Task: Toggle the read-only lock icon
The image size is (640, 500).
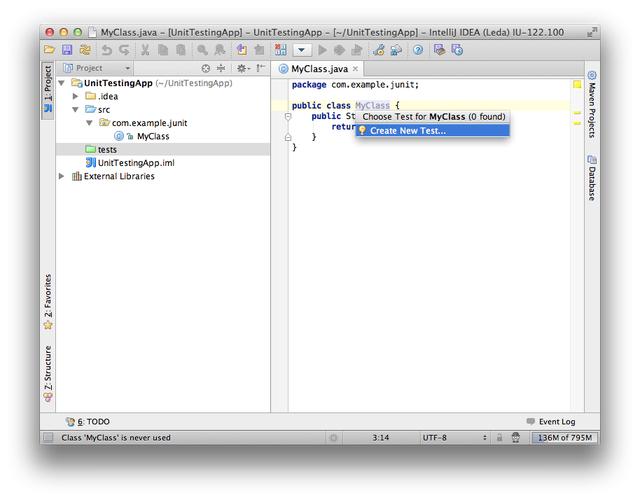Action: tap(499, 438)
